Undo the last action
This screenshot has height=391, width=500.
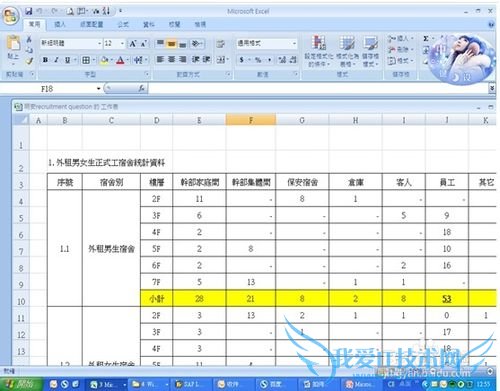pyautogui.click(x=40, y=11)
